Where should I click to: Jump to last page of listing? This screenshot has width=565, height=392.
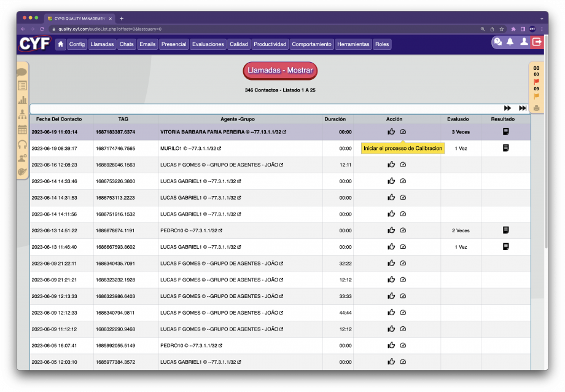tap(523, 108)
